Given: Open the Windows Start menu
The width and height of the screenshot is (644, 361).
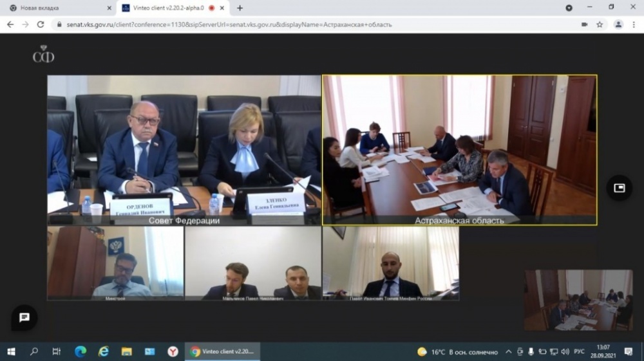Looking at the screenshot, I should coord(11,351).
